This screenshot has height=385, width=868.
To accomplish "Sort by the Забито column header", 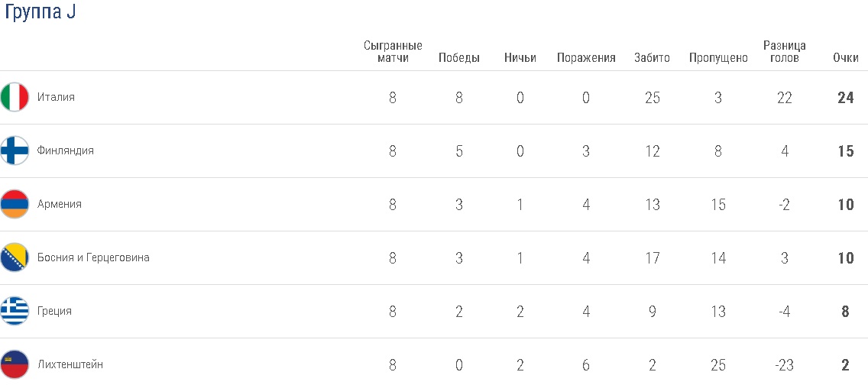I will pyautogui.click(x=652, y=58).
